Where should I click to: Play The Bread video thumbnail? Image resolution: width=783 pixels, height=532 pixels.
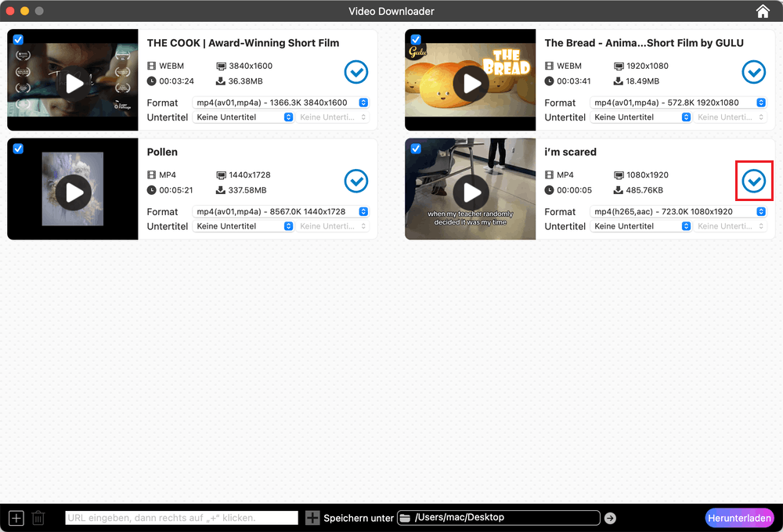pos(471,84)
